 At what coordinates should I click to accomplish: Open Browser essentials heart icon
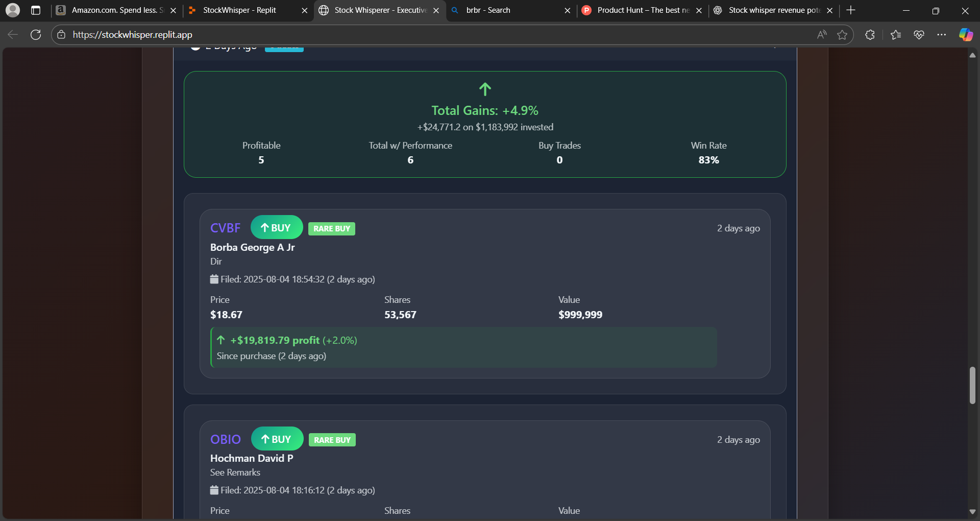[919, 35]
